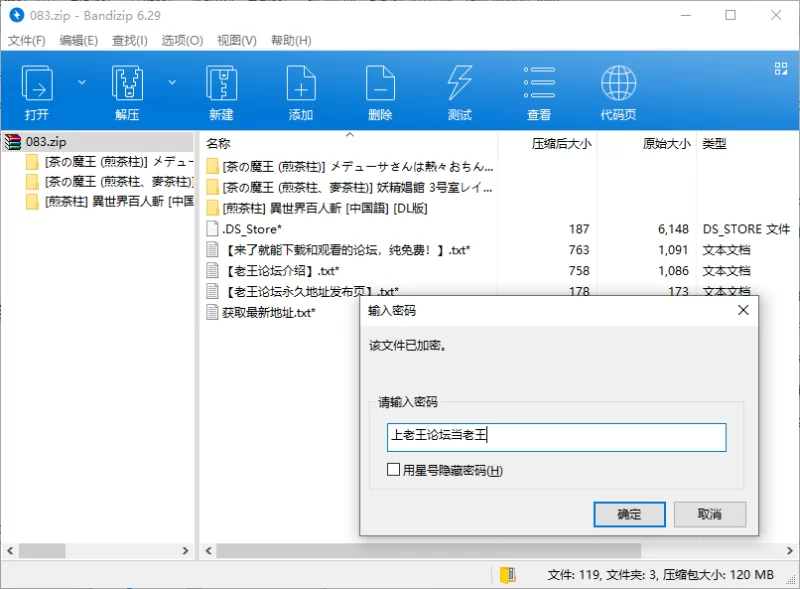Select the tree folder 異世界百人斬
The image size is (800, 589).
[119, 202]
